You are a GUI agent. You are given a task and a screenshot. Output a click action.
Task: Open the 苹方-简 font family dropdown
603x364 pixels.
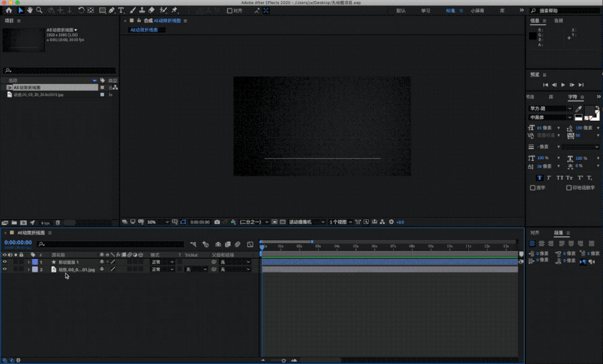[x=550, y=108]
